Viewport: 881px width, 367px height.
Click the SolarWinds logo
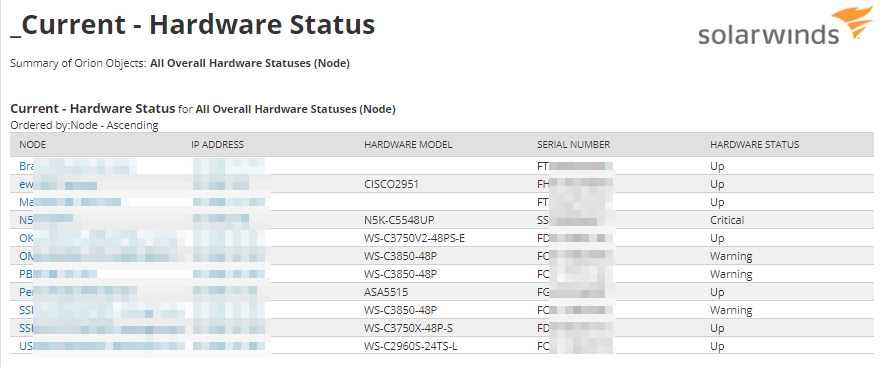(x=785, y=26)
